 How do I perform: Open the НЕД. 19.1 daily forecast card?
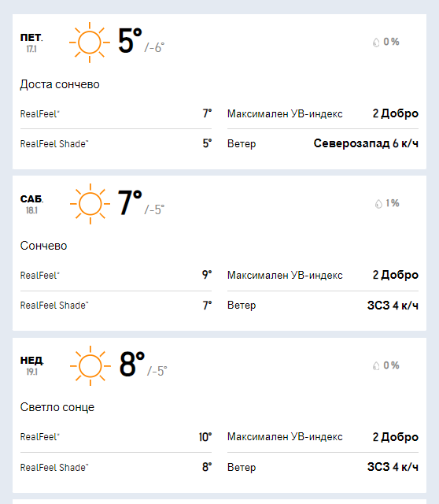pos(219,415)
